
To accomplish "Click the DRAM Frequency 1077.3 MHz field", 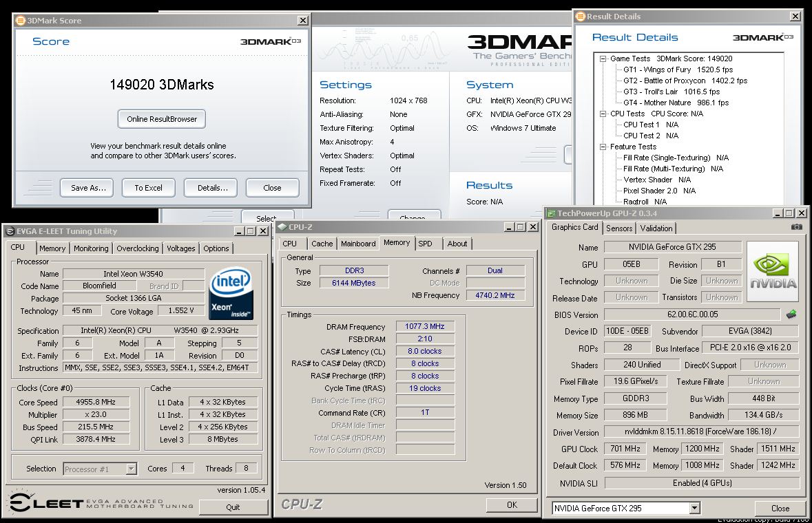I will point(425,326).
